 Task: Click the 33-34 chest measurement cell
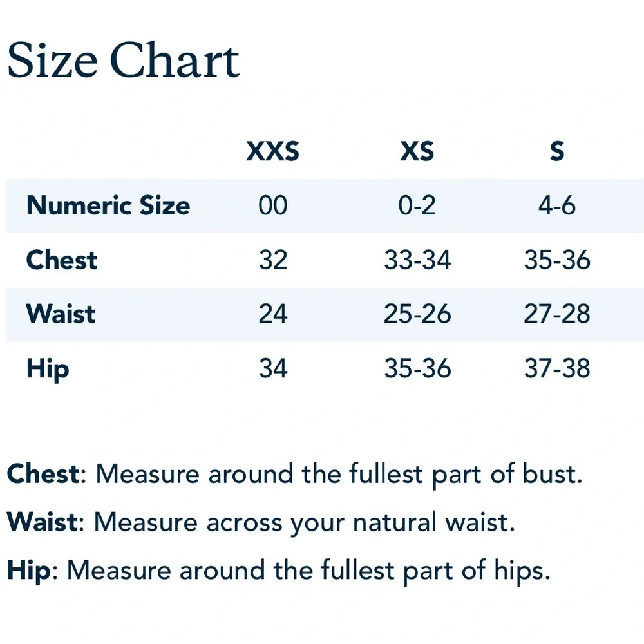coord(417,260)
